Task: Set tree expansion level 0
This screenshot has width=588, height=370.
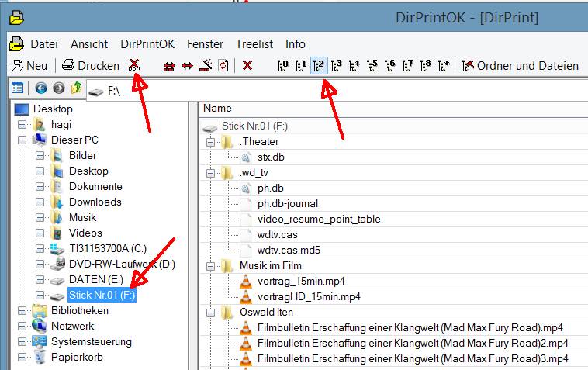Action: 282,66
